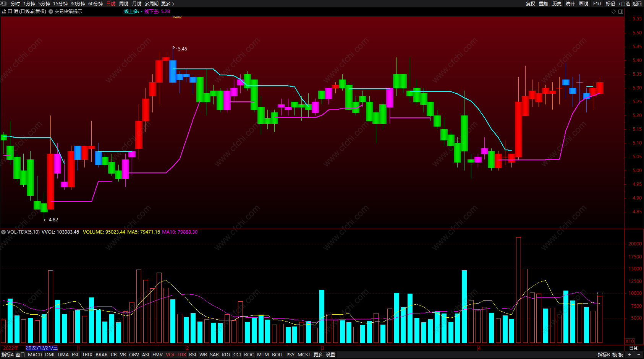
Task: Select the 日线 daily period
Action: (x=111, y=3)
